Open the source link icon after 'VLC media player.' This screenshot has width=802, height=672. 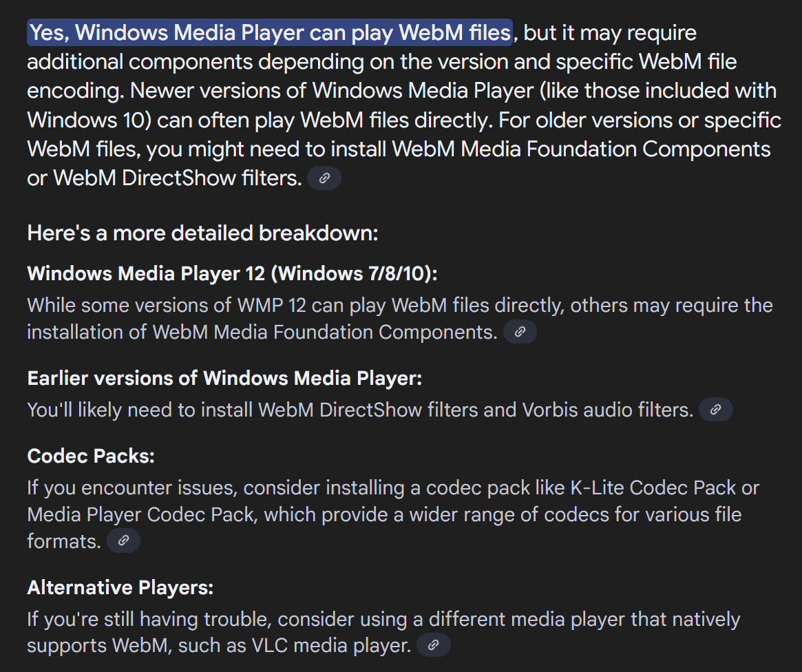(433, 645)
